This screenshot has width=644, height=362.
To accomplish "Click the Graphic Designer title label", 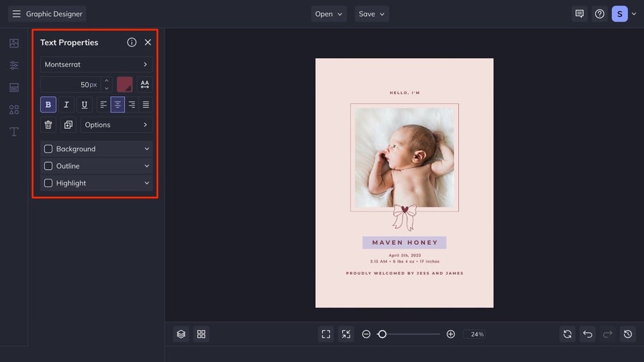I will click(54, 14).
